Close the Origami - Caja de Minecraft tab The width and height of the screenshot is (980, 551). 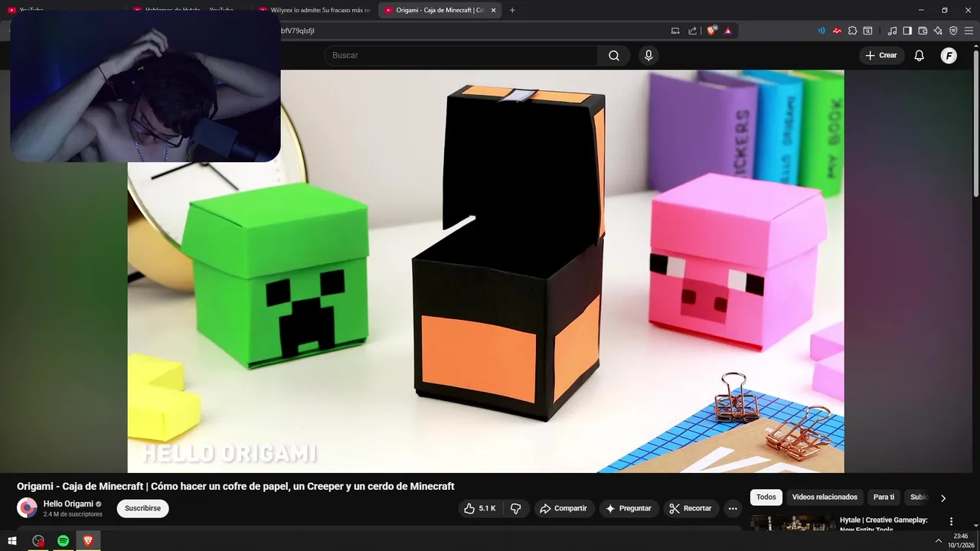pyautogui.click(x=494, y=10)
